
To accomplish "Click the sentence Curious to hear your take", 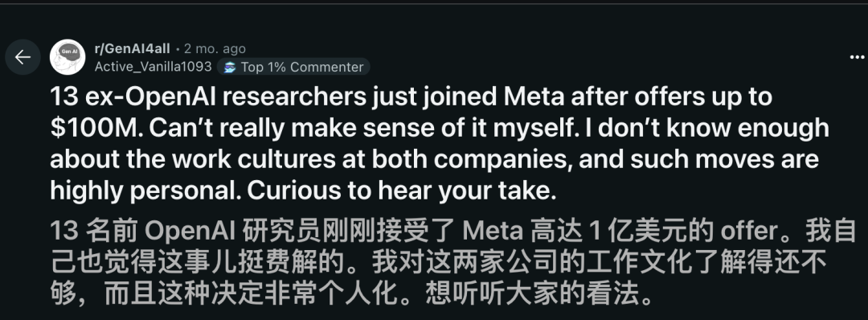I will click(x=401, y=191).
